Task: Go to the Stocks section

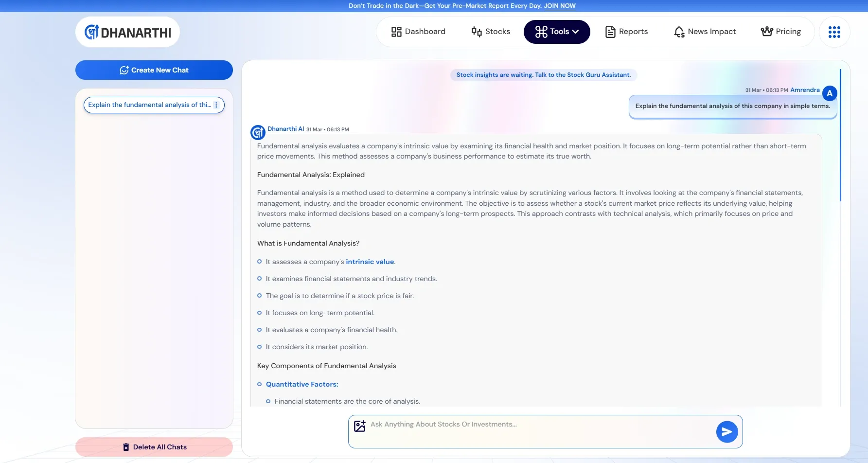Action: point(491,32)
